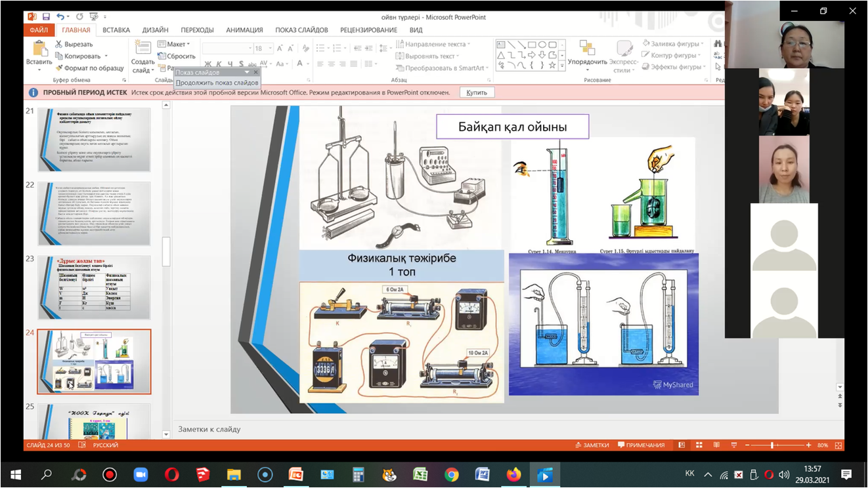
Task: Start slideshow from status bar icon
Action: coord(733,445)
